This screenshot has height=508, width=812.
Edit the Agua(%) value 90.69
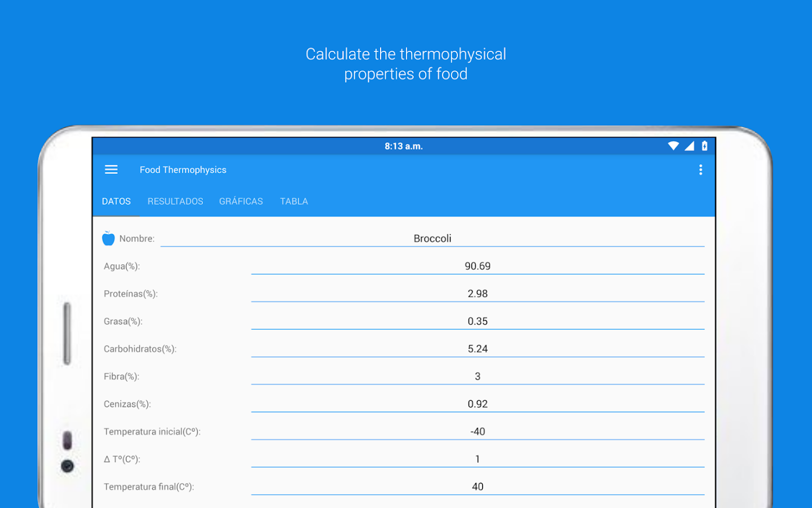point(478,266)
